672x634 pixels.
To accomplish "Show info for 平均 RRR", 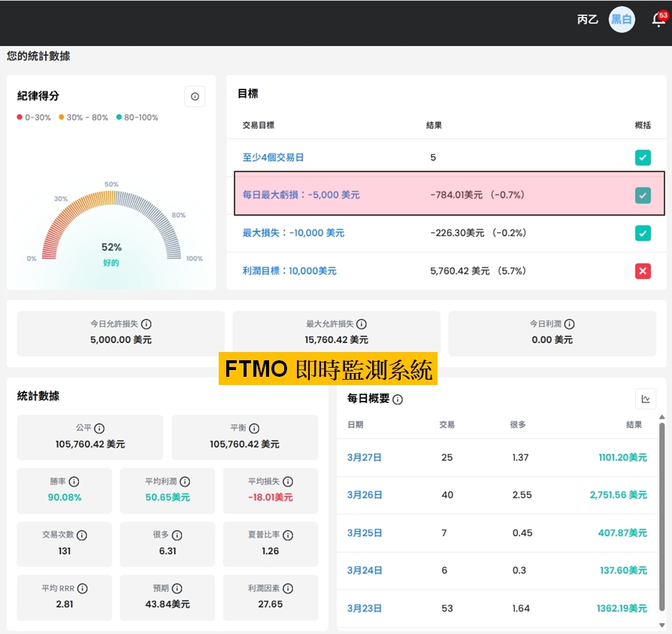I will pos(82,589).
